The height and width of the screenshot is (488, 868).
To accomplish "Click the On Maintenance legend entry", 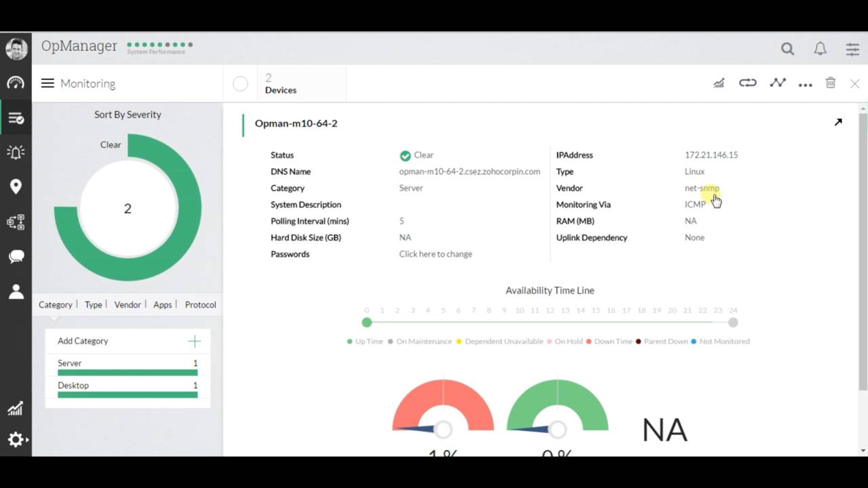I will pos(420,342).
